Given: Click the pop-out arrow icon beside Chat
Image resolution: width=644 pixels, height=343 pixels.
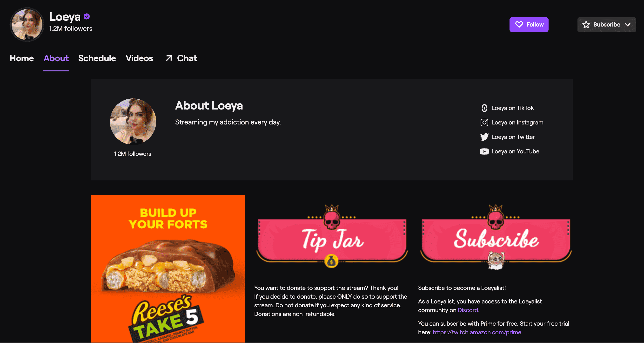Looking at the screenshot, I should (x=169, y=58).
